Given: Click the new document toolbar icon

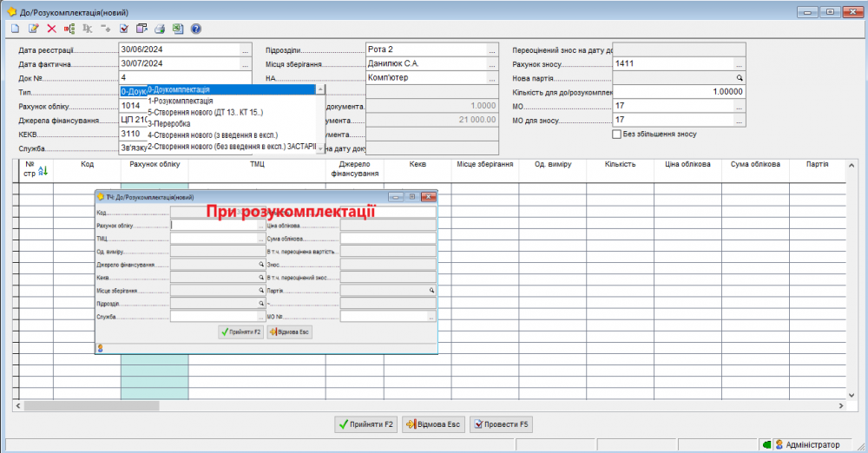Looking at the screenshot, I should (16, 29).
